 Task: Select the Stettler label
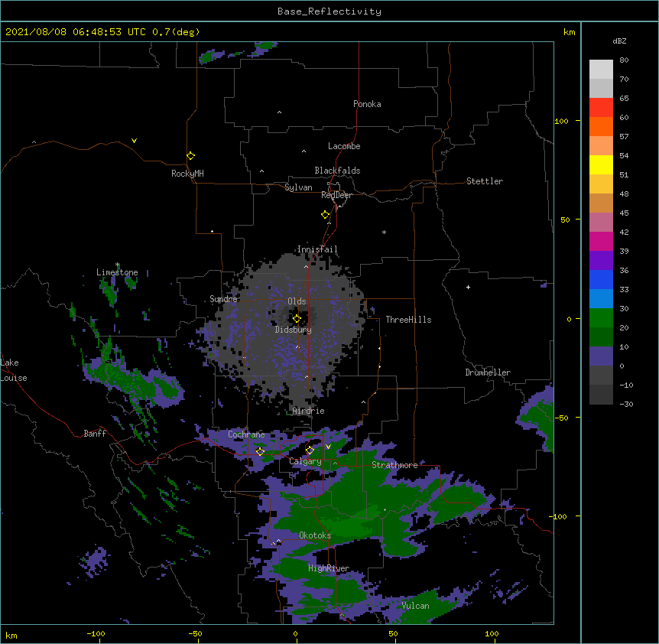pyautogui.click(x=485, y=181)
